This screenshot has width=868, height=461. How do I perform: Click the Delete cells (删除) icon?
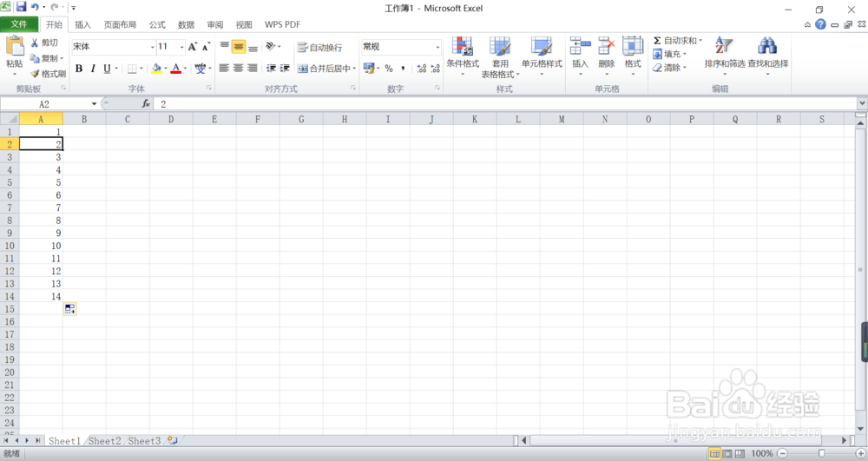pos(607,46)
